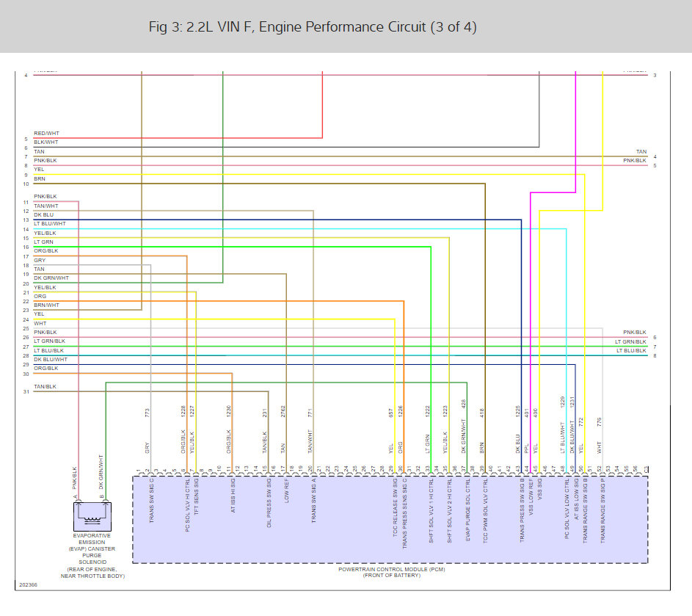Image resolution: width=692 pixels, height=616 pixels.
Task: Select the TRANS RANGE SW SIG P label
Action: tap(603, 510)
